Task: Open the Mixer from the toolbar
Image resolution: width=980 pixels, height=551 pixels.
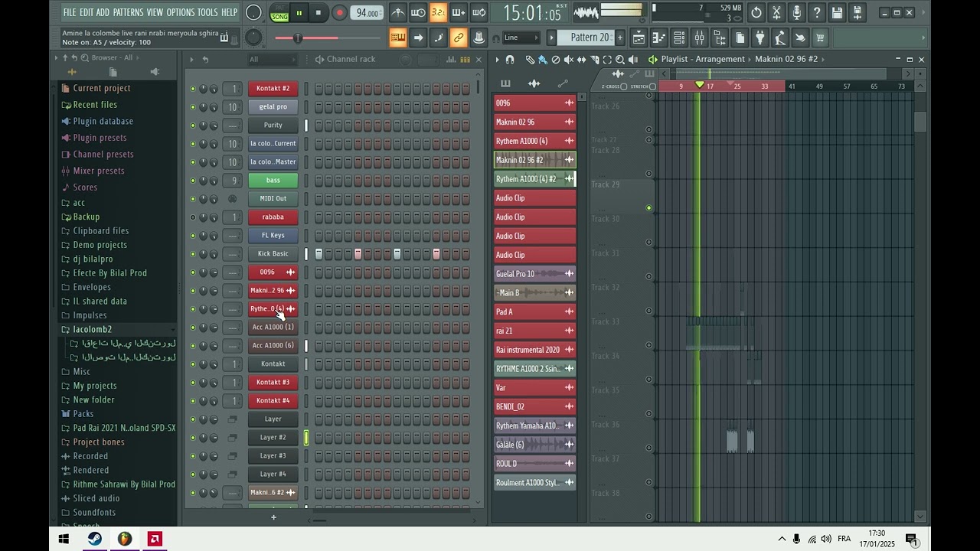Action: pyautogui.click(x=699, y=37)
